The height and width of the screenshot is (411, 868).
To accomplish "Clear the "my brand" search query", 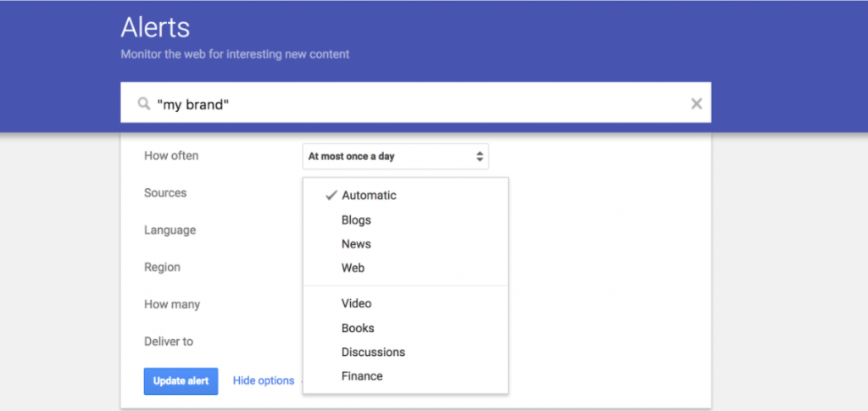I will [697, 103].
